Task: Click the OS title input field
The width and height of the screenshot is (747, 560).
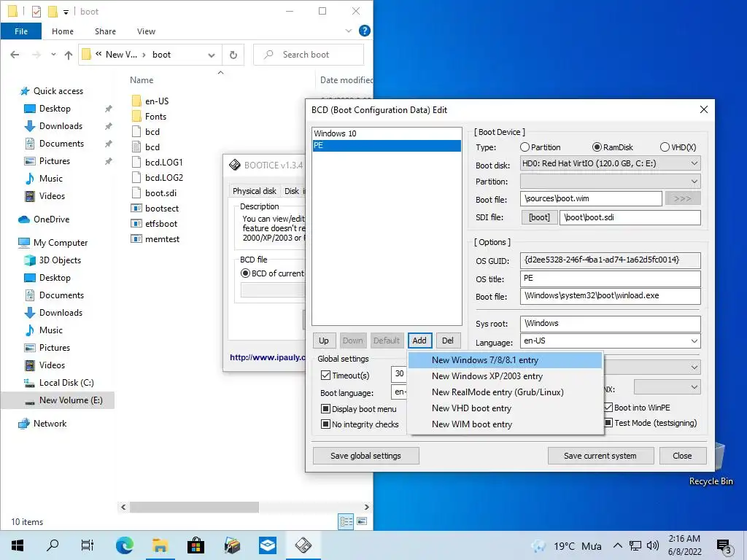Action: 611,279
